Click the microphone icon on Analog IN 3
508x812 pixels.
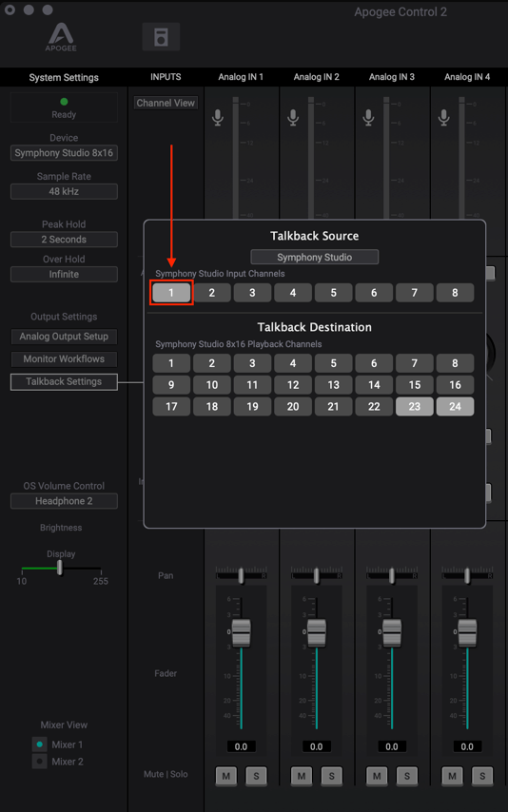[x=368, y=117]
